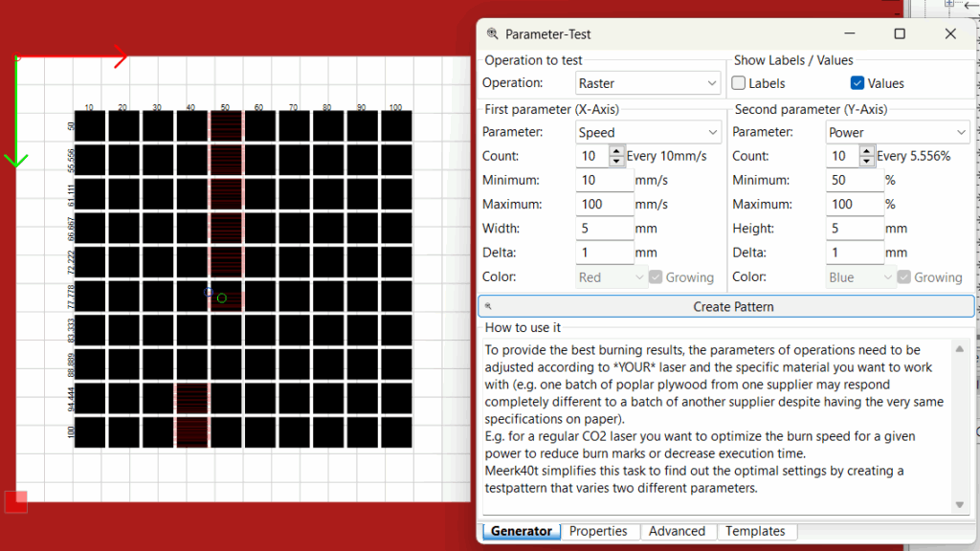Open the Advanced tab
Image resolution: width=980 pixels, height=551 pixels.
[677, 531]
